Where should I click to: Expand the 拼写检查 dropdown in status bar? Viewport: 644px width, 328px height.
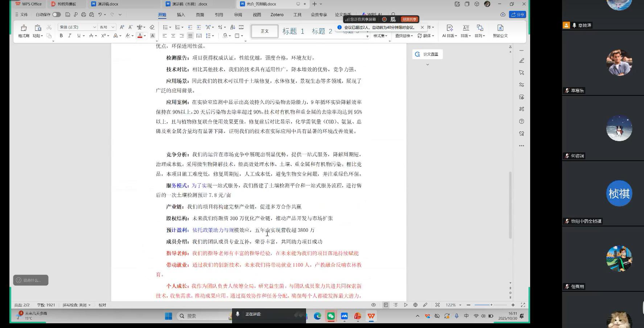pos(77,305)
